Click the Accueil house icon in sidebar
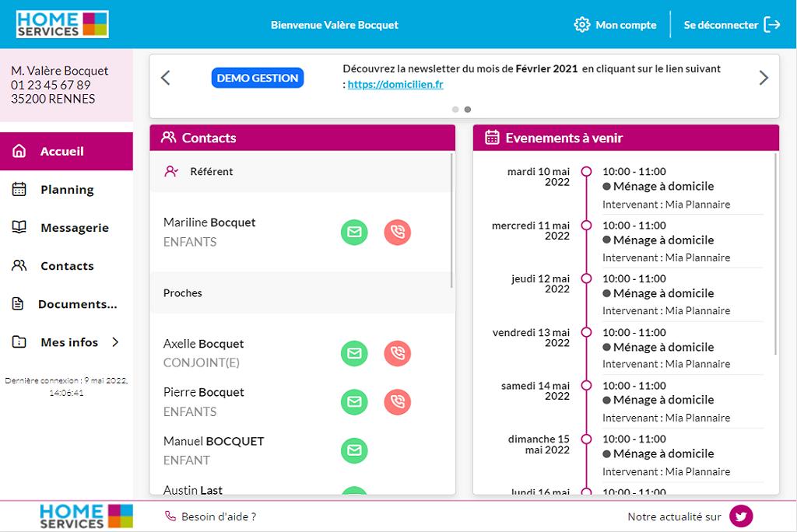Viewport: 797px width, 532px height. tap(19, 151)
